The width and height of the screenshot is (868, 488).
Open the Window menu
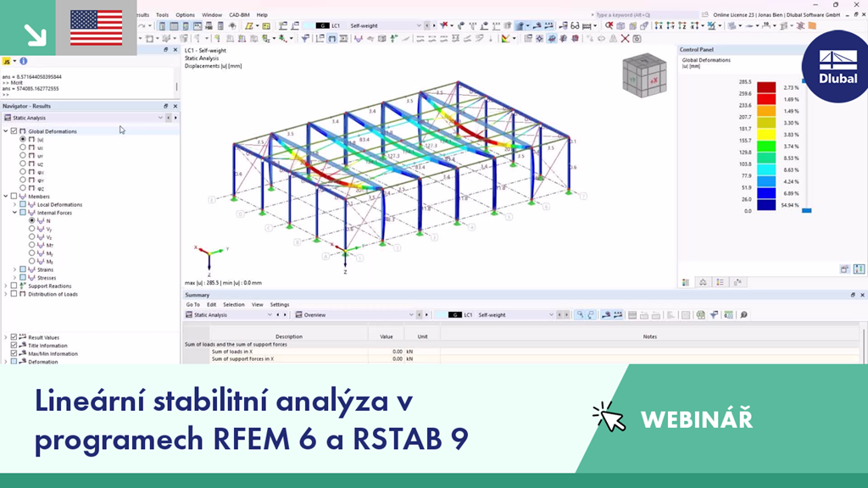211,15
